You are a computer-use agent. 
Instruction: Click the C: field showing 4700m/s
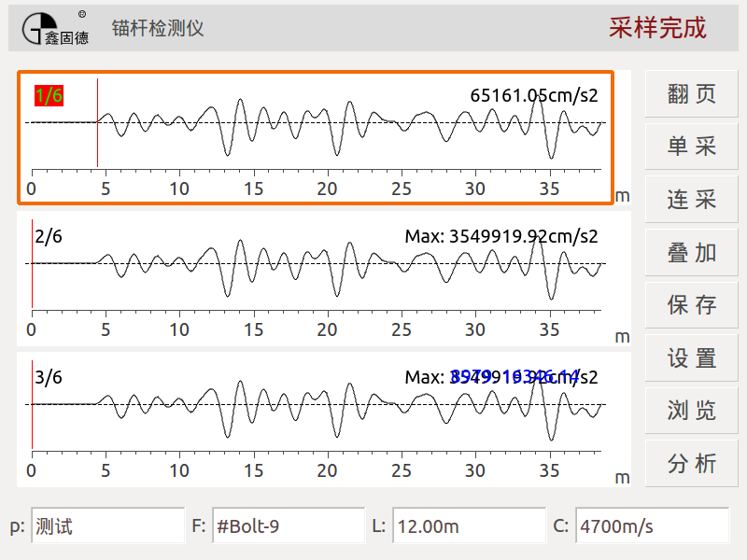pos(652,525)
